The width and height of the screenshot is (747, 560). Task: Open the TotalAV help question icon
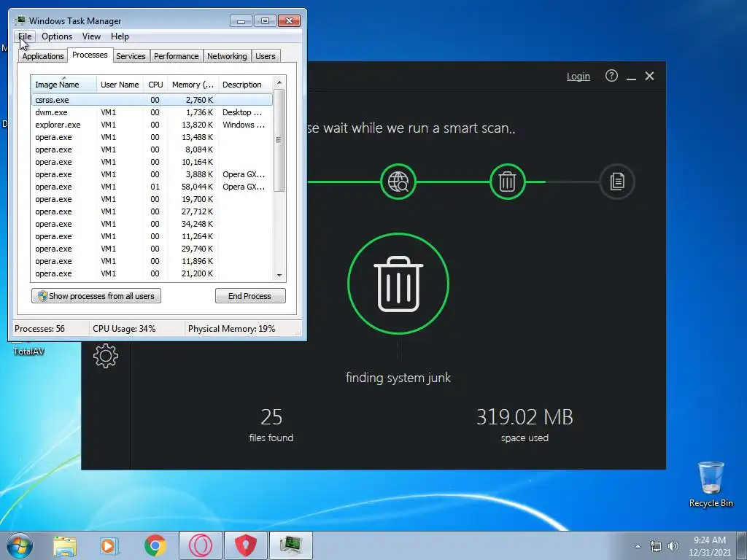[611, 76]
